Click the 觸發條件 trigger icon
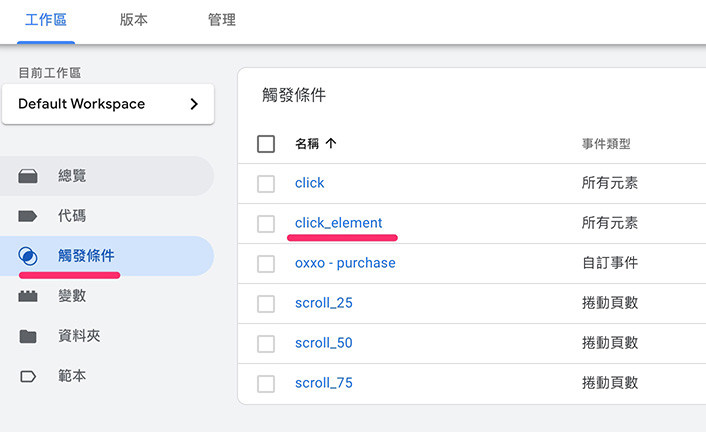Viewport: 706px width, 432px height. (x=28, y=256)
